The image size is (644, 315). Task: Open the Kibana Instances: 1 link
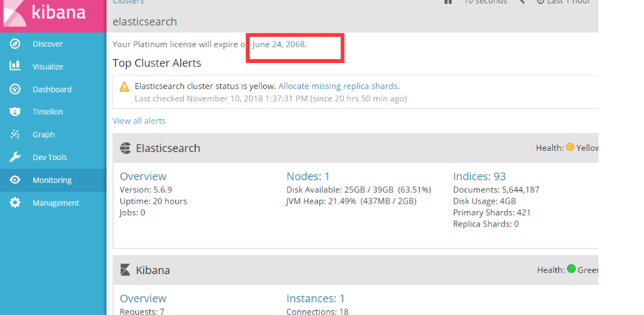(315, 298)
